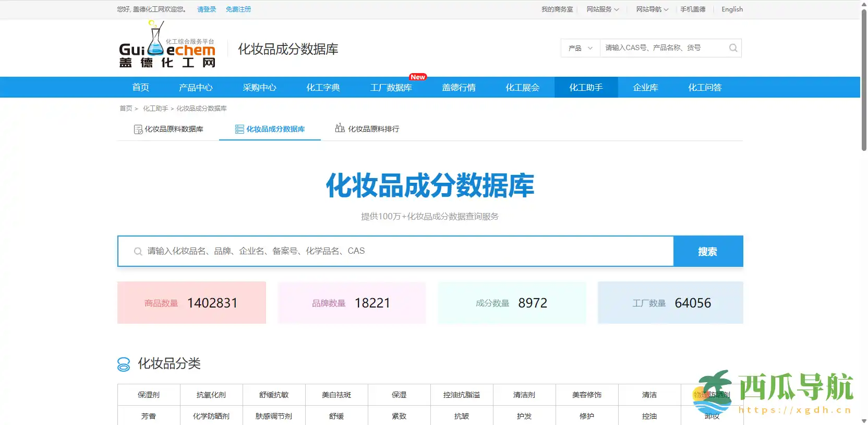Open the 产品 search type dropdown
Viewport: 868px width, 425px height.
coord(581,48)
